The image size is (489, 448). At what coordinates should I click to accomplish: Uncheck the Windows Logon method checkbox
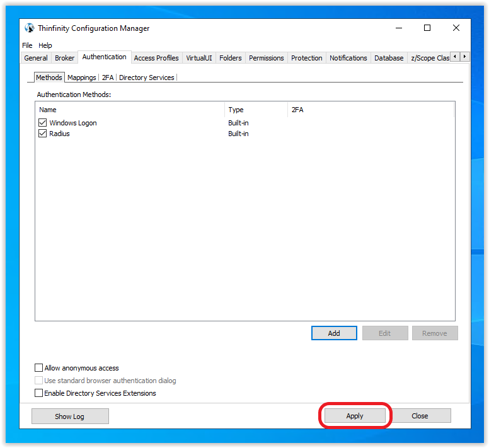pyautogui.click(x=42, y=123)
